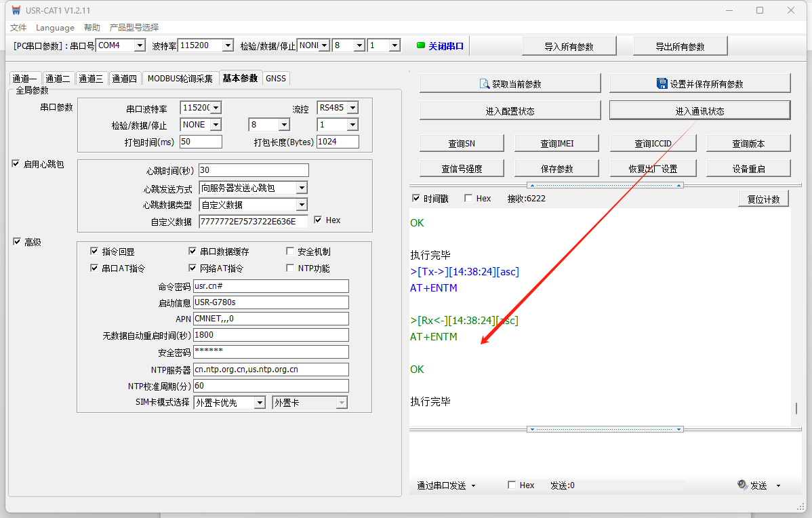Open the 流控 RS485 dropdown
This screenshot has width=812, height=518.
click(x=352, y=108)
